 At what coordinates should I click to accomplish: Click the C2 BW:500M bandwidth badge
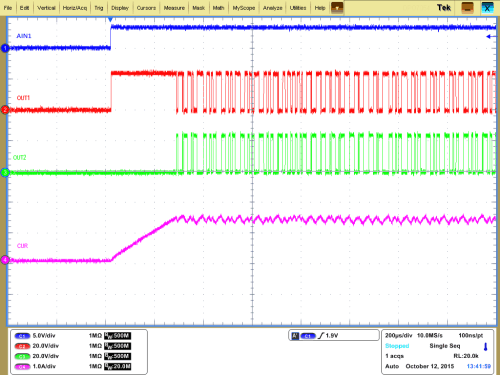click(x=117, y=346)
